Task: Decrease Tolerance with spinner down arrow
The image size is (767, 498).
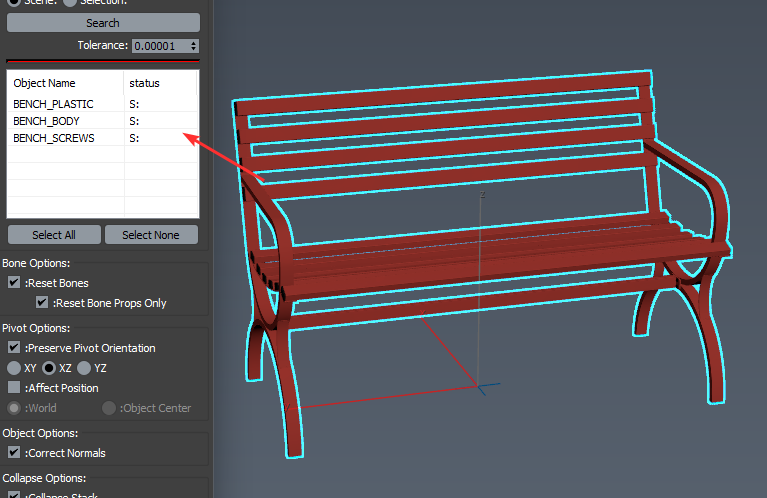Action: [194, 49]
